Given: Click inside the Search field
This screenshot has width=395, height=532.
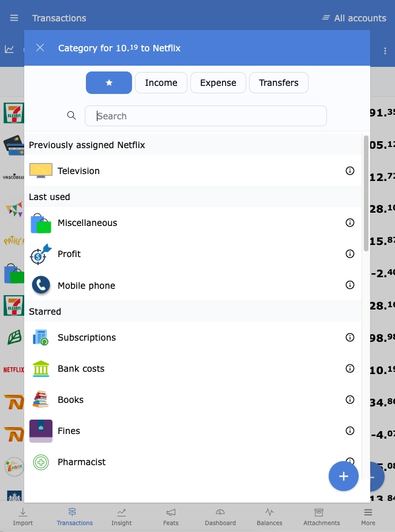Looking at the screenshot, I should [x=206, y=115].
